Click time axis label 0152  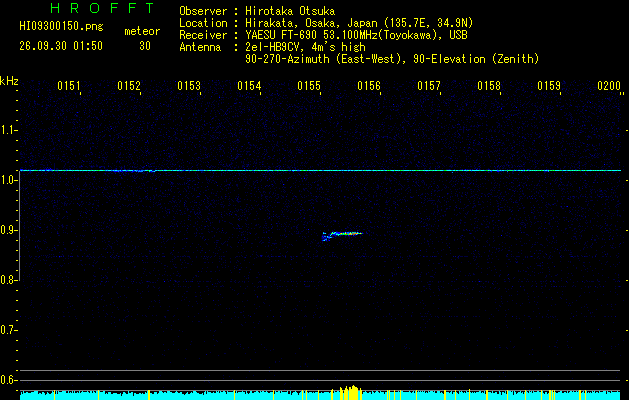click(x=129, y=85)
